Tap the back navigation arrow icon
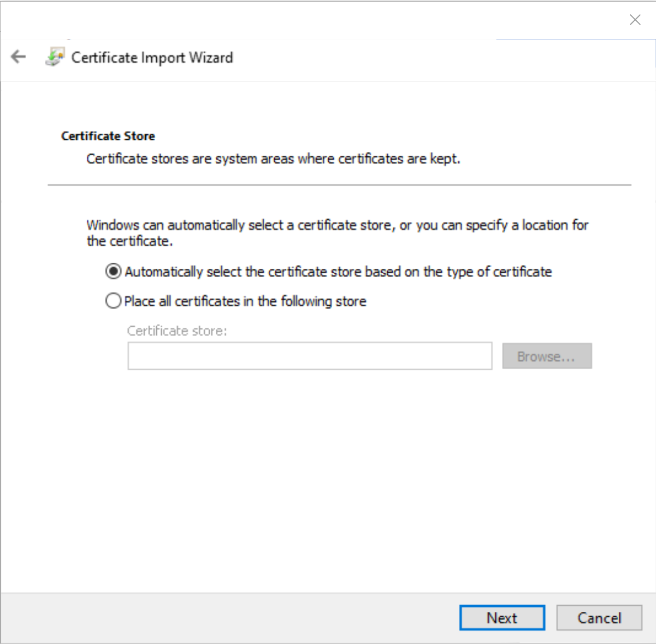Viewport: 656px width, 644px height. point(18,57)
